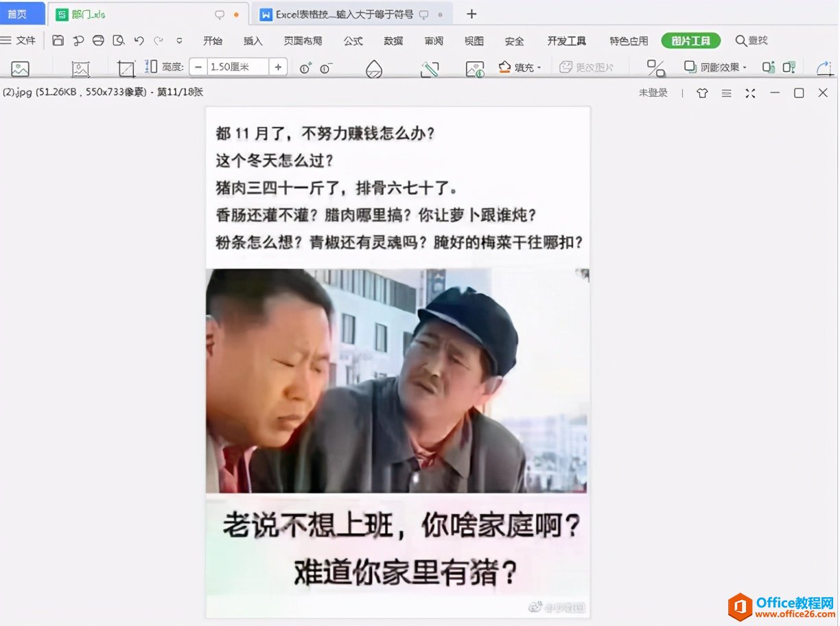This screenshot has width=840, height=626.
Task: Select the crop picture tool
Action: pos(126,68)
